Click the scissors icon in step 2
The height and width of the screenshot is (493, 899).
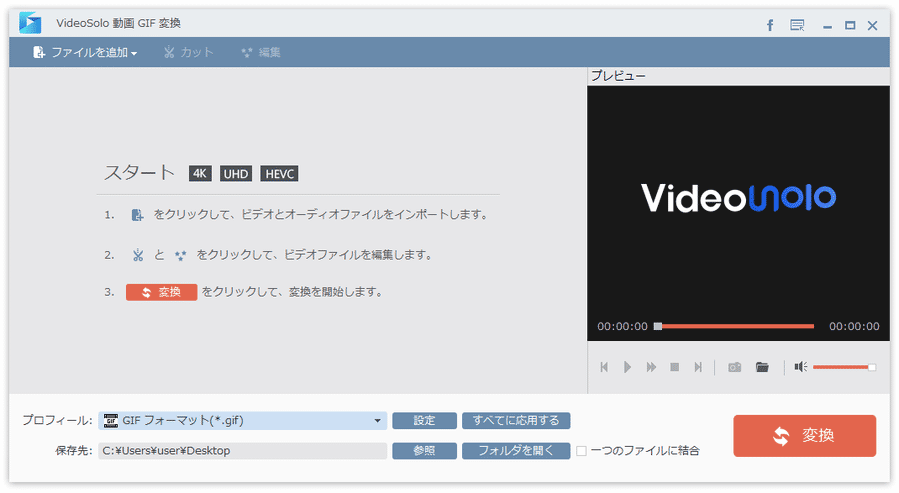click(x=138, y=255)
